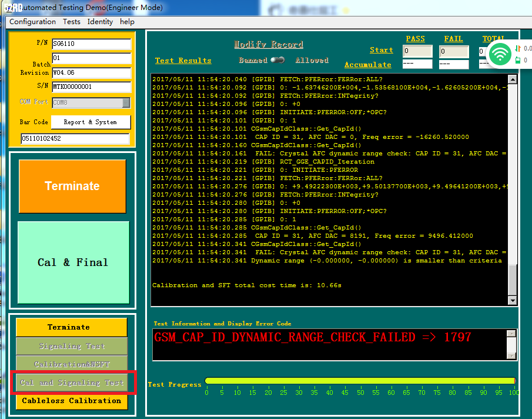Click the 'Dynamic range' smaller than criteria line

pyautogui.click(x=327, y=261)
